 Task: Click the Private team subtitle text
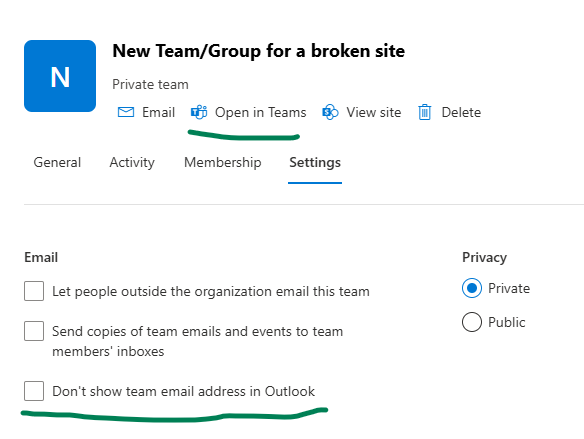(150, 85)
